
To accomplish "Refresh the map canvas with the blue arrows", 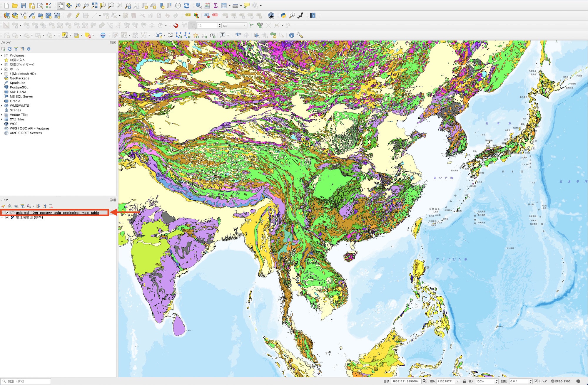I will pyautogui.click(x=186, y=5).
